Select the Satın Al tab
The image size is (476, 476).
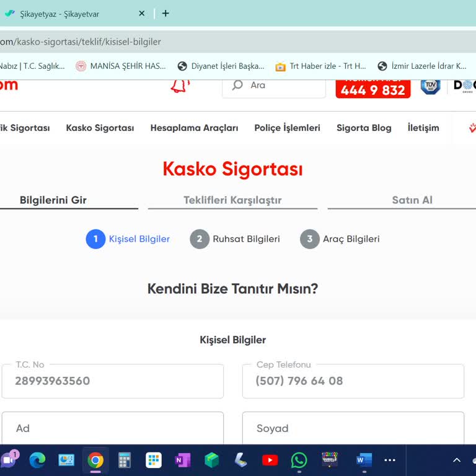[x=412, y=200]
